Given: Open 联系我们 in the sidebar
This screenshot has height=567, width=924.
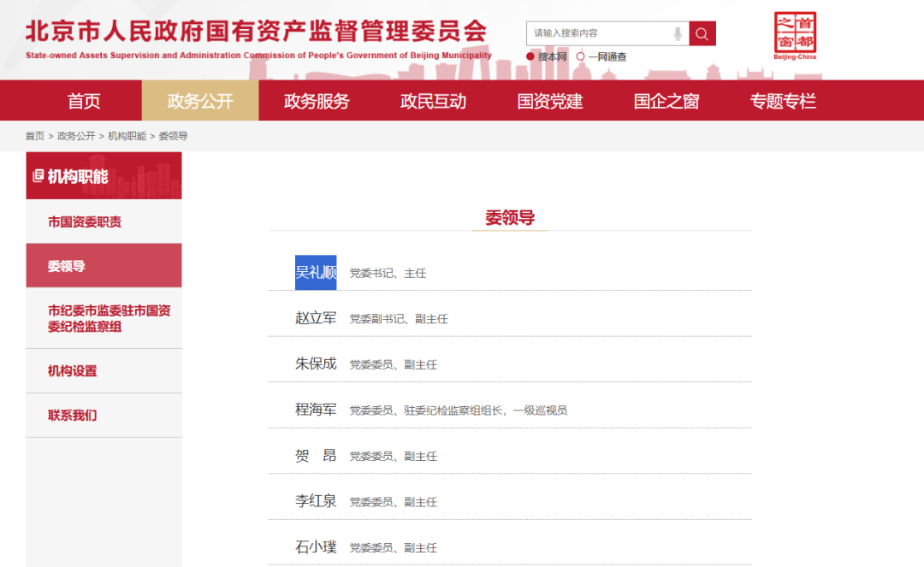Looking at the screenshot, I should coord(104,415).
